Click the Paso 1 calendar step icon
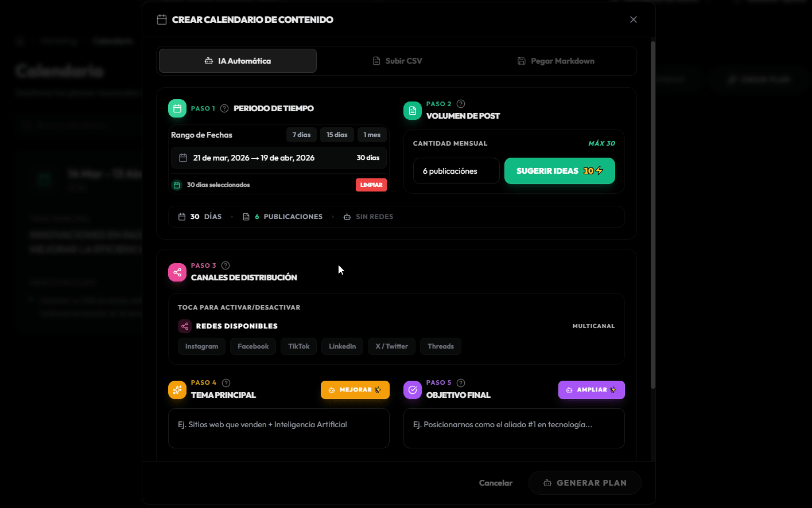This screenshot has height=508, width=812. (177, 108)
